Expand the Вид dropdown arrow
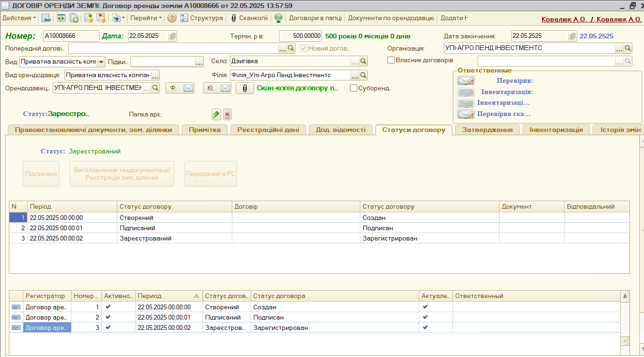Screen dimensions: 644x357 pyautogui.click(x=101, y=62)
